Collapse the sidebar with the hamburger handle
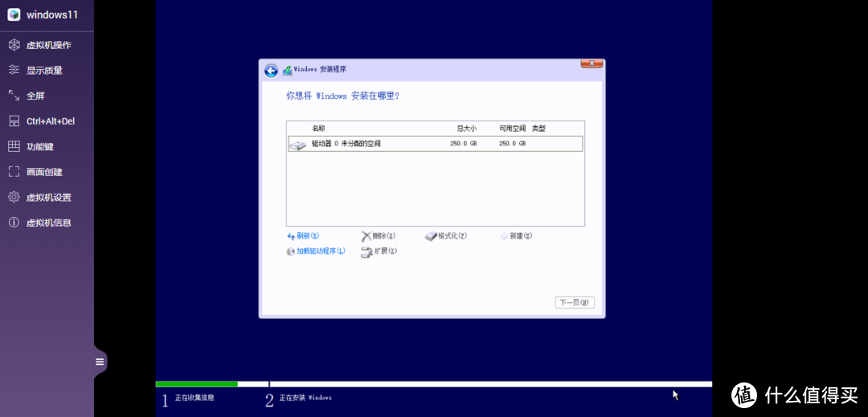Viewport: 868px width, 417px height. point(100,362)
